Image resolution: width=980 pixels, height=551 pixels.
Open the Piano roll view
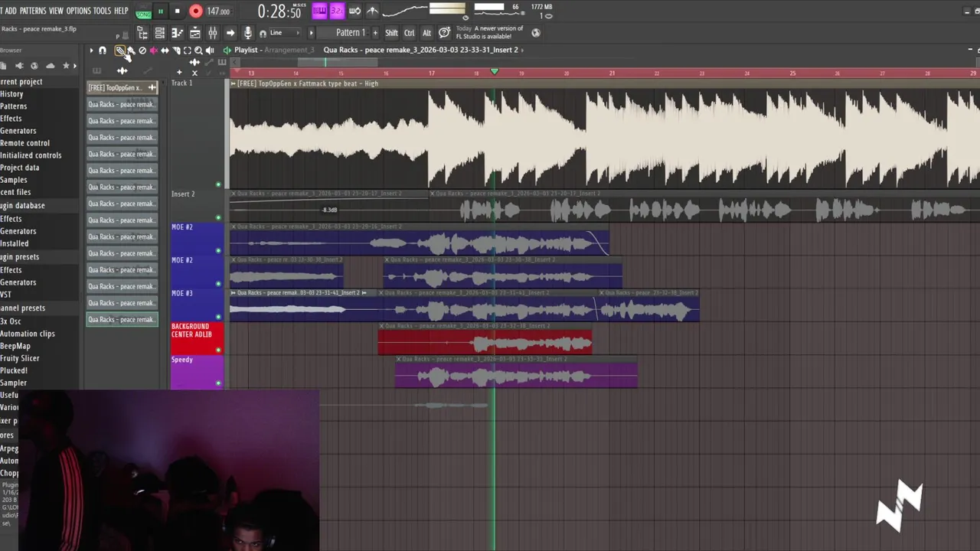coord(177,33)
